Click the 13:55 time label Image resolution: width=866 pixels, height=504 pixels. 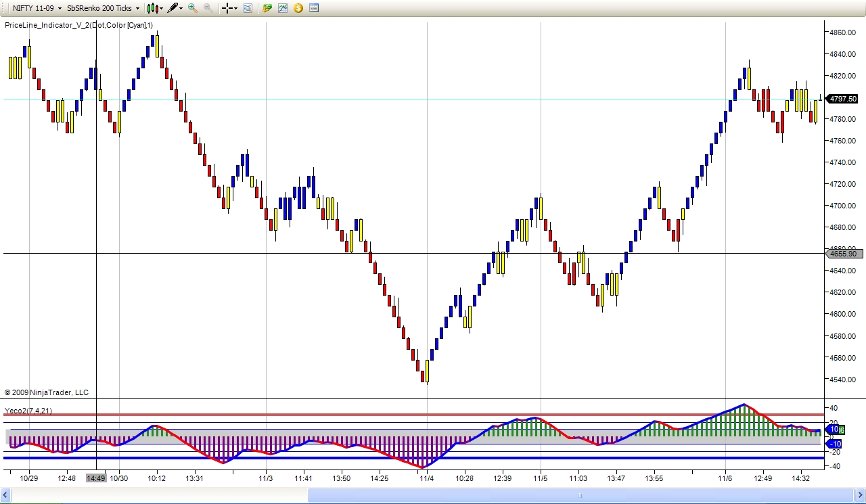click(654, 478)
